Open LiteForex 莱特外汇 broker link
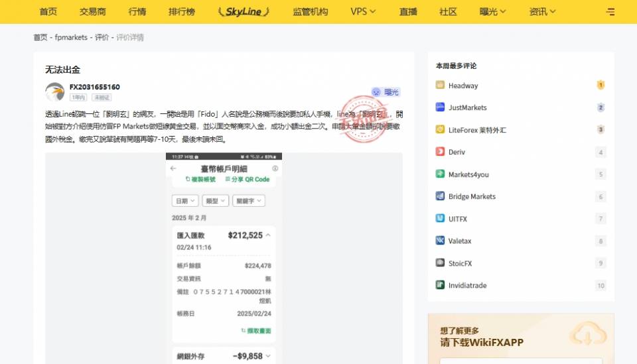Image resolution: width=637 pixels, height=364 pixels. pyautogui.click(x=477, y=130)
